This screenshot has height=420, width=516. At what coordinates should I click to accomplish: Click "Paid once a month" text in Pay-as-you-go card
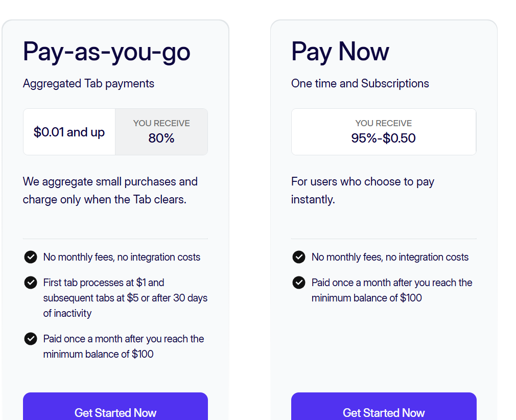[x=124, y=346]
